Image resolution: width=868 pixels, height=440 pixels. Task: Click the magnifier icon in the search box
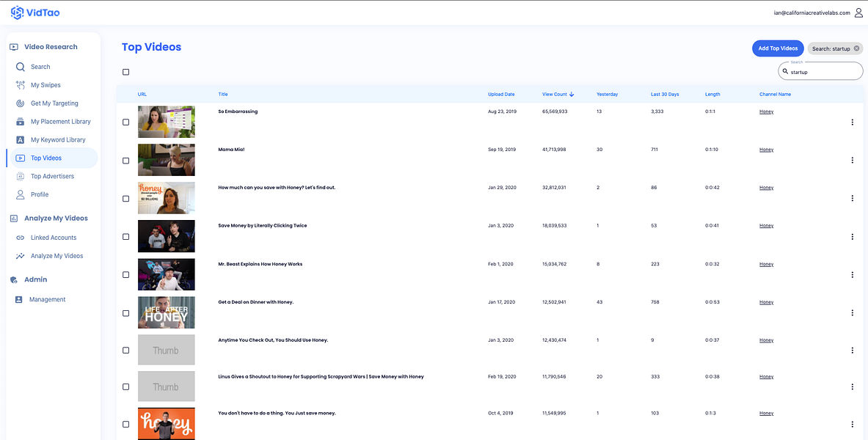[x=785, y=71]
